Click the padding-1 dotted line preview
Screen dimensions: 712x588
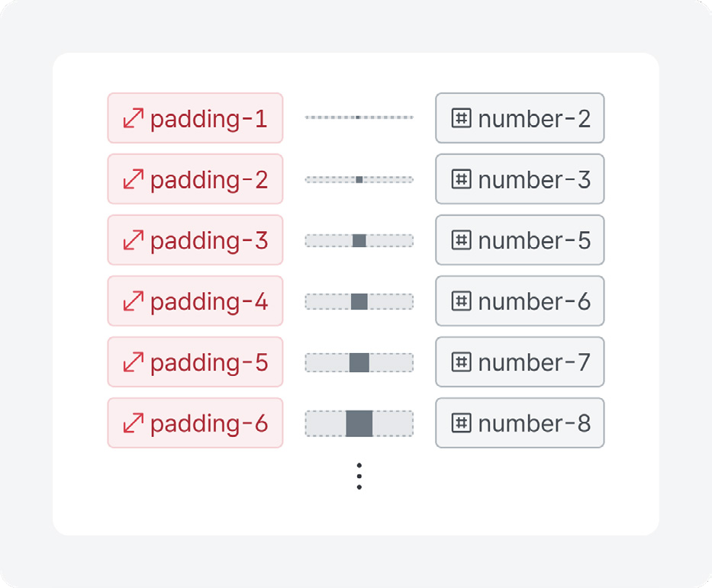(x=359, y=117)
